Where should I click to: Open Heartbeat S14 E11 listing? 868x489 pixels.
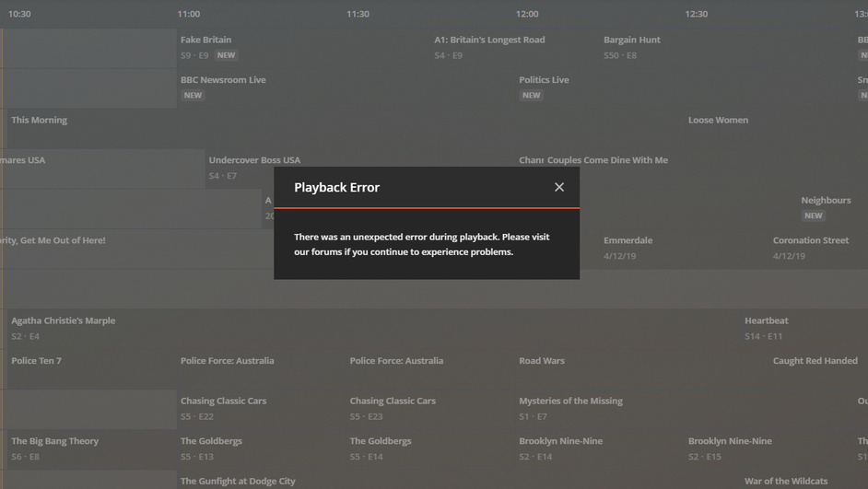[x=805, y=329]
